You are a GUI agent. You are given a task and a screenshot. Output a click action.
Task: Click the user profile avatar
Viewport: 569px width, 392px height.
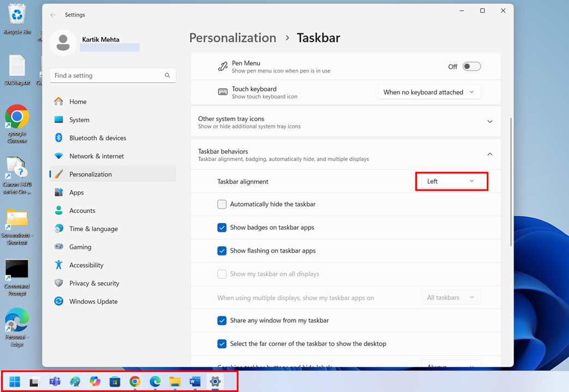coord(63,43)
